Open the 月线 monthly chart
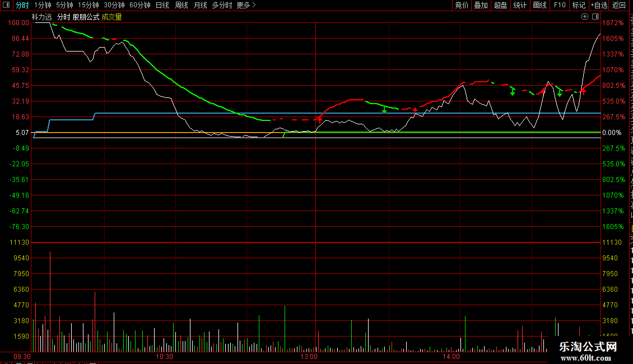The width and height of the screenshot is (633, 364). [x=200, y=5]
